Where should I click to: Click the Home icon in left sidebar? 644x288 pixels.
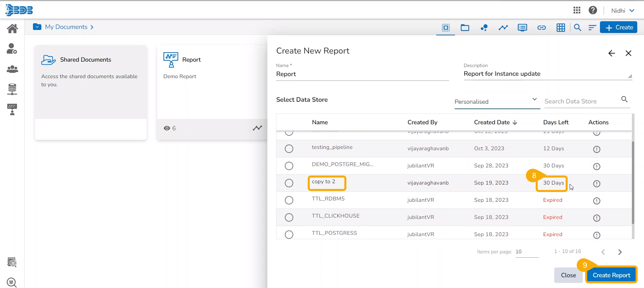[x=12, y=29]
